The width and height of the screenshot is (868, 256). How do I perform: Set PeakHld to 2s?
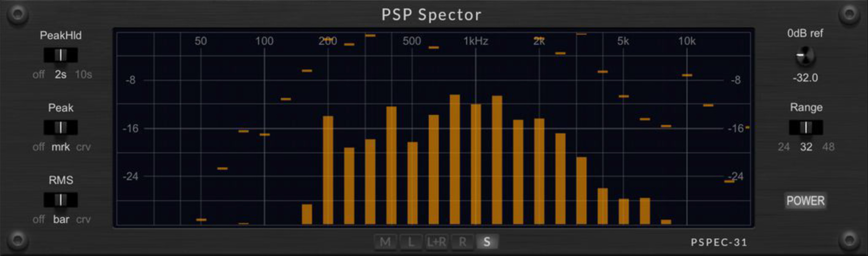pyautogui.click(x=60, y=74)
